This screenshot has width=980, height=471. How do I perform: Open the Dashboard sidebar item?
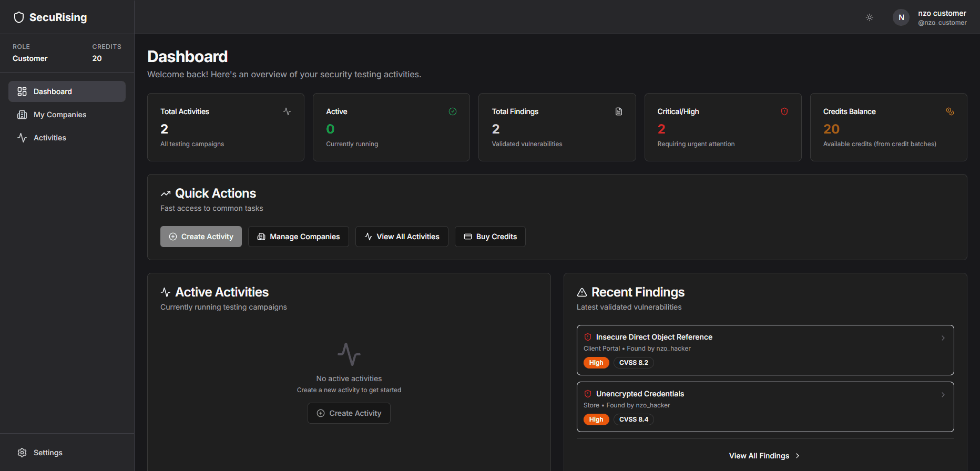pos(67,91)
